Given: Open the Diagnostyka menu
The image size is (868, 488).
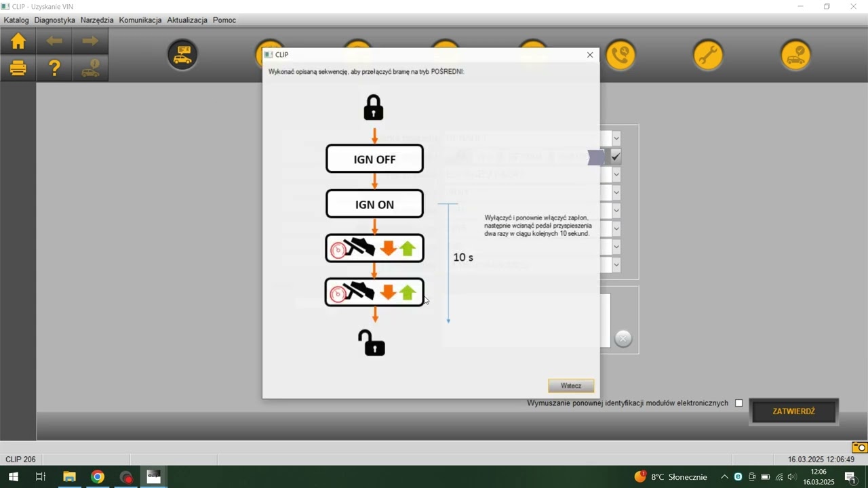Looking at the screenshot, I should pyautogui.click(x=55, y=20).
